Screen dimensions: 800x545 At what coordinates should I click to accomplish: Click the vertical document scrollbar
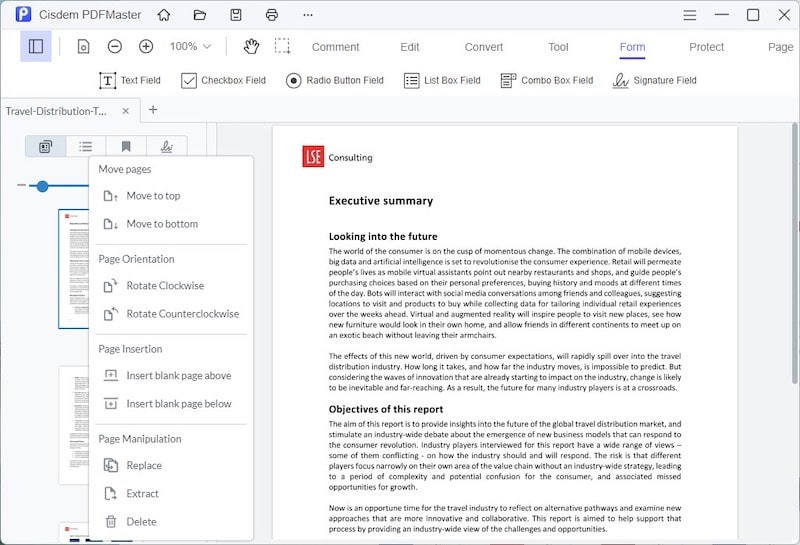[794, 253]
